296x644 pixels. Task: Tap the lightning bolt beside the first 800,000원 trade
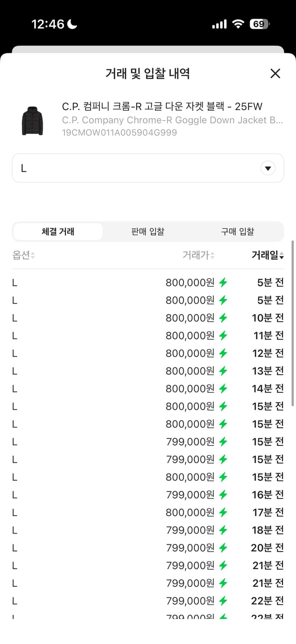click(x=223, y=283)
